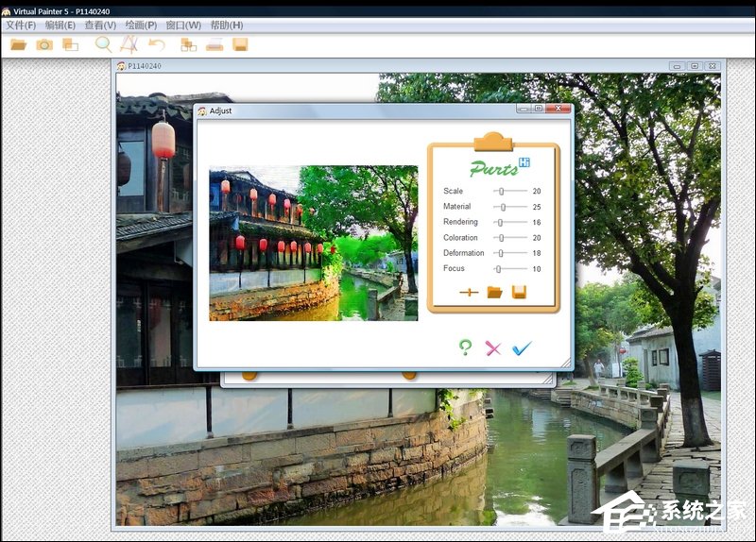
Task: Click the Scale slider handle
Action: (502, 192)
